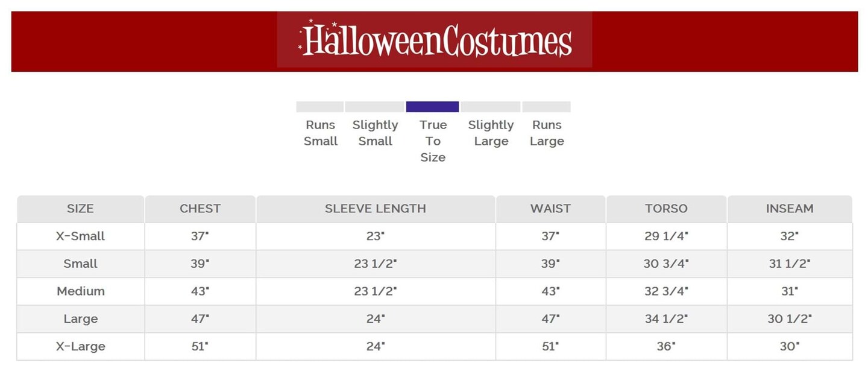The height and width of the screenshot is (377, 868).
Task: Click the WAIST column header
Action: [550, 209]
